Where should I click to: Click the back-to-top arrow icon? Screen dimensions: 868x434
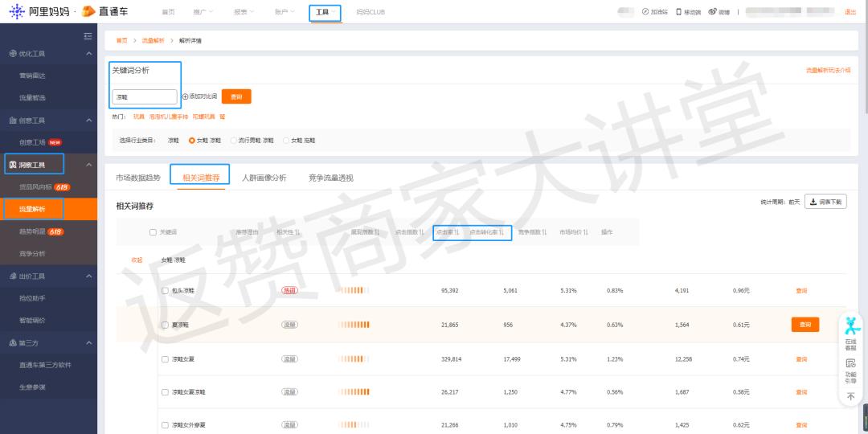click(x=851, y=396)
